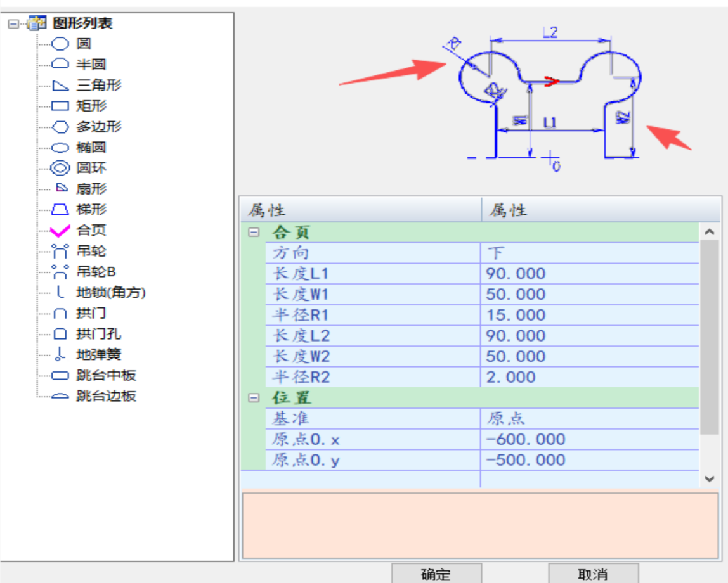Choose the 三角形 triangle shape icon
The width and height of the screenshot is (728, 583).
click(60, 84)
